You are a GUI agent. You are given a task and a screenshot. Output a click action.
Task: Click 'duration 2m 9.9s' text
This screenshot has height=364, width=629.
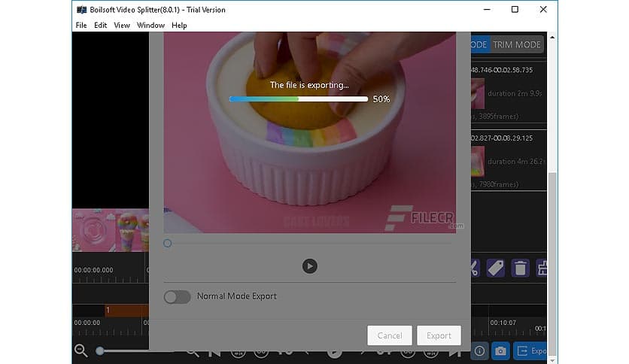coord(515,93)
